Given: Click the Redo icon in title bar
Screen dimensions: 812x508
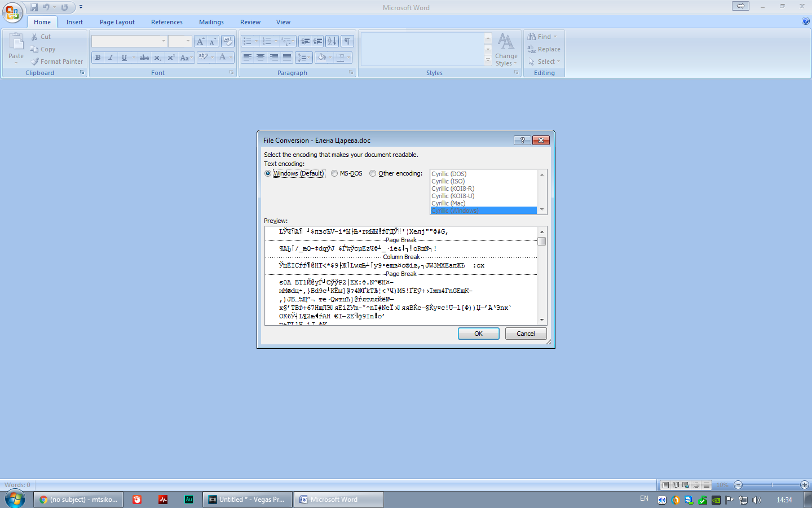Looking at the screenshot, I should tap(64, 7).
